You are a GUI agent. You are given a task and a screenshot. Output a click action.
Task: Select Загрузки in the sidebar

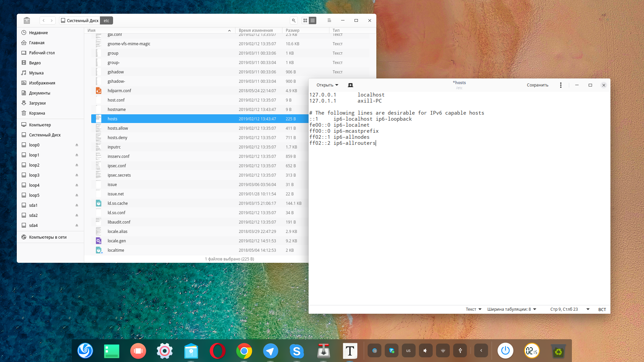tap(37, 103)
